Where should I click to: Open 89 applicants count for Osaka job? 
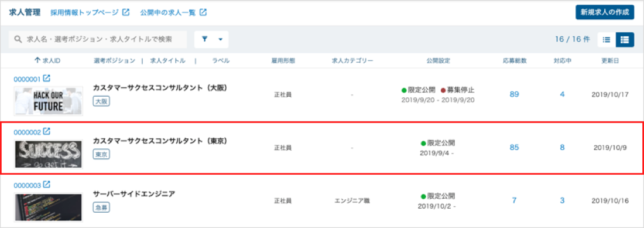(x=514, y=94)
